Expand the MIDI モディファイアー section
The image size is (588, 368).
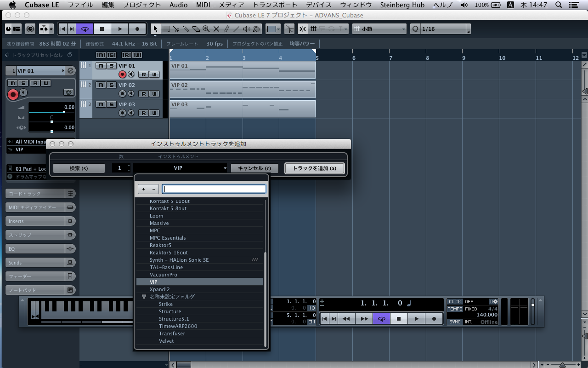point(41,207)
